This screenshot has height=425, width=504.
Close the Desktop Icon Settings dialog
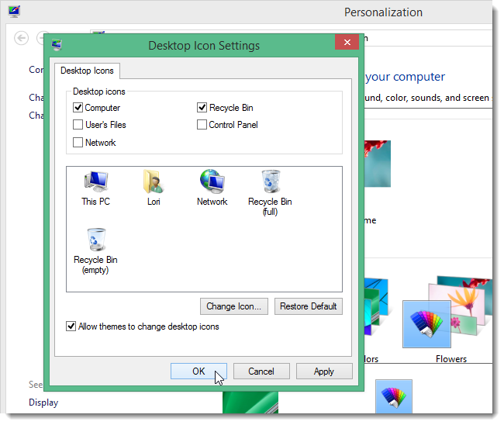click(x=347, y=42)
